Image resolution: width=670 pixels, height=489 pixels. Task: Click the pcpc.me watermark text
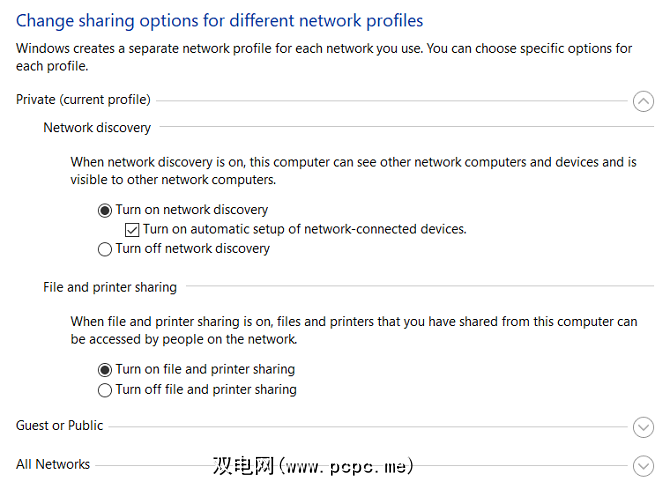313,466
